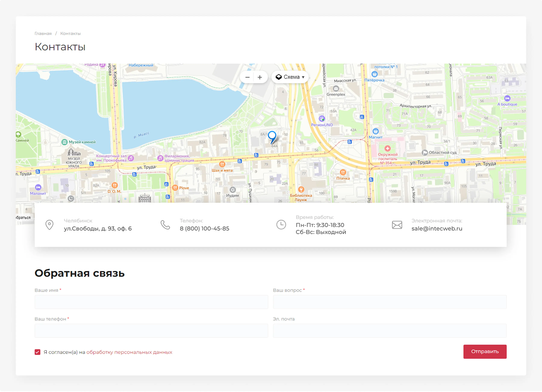Open the обработку персональных данных link
This screenshot has width=542, height=392.
(x=129, y=352)
